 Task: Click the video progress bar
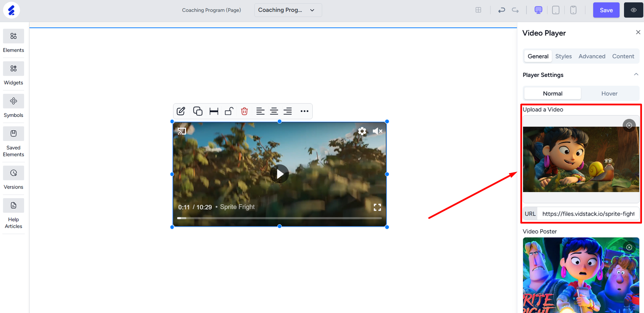[279, 218]
